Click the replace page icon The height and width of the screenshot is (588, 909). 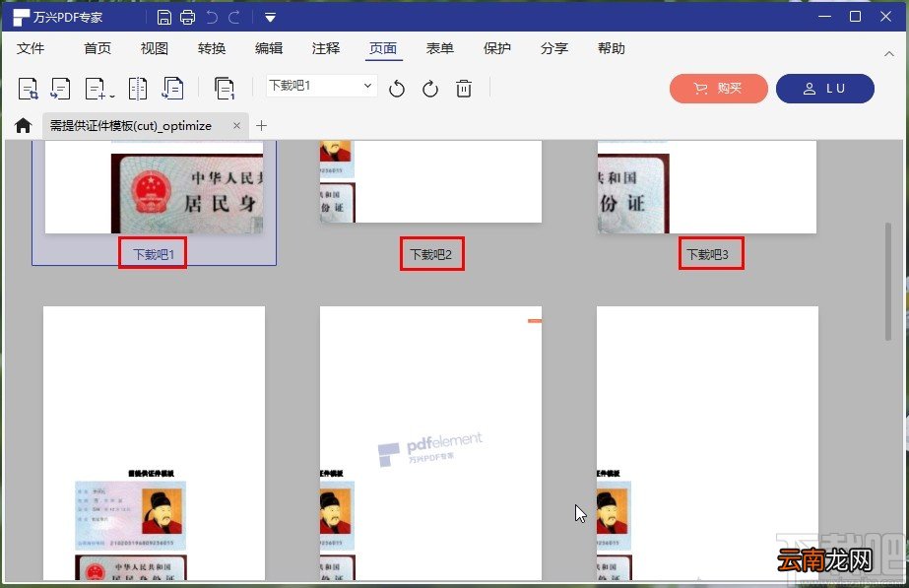pyautogui.click(x=172, y=89)
